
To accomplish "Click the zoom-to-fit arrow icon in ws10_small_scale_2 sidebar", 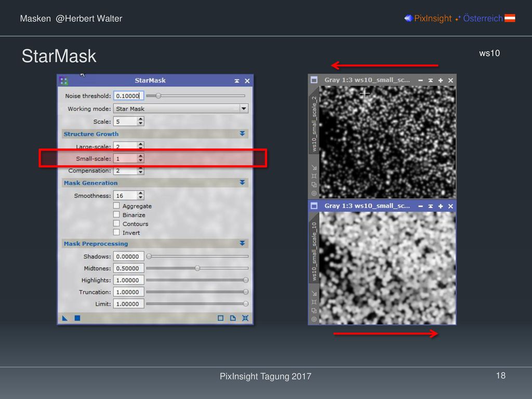I will pyautogui.click(x=314, y=168).
